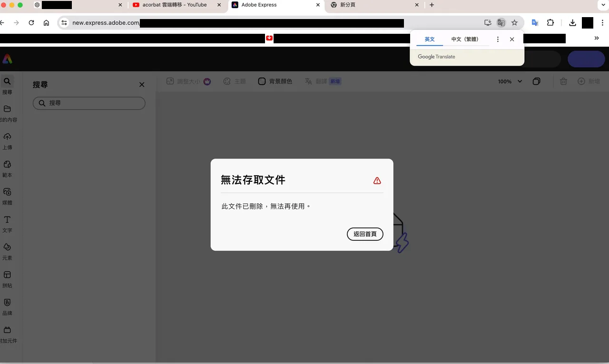Expand the 100% zoom dropdown
Screen dimensions: 609x364
pos(510,81)
